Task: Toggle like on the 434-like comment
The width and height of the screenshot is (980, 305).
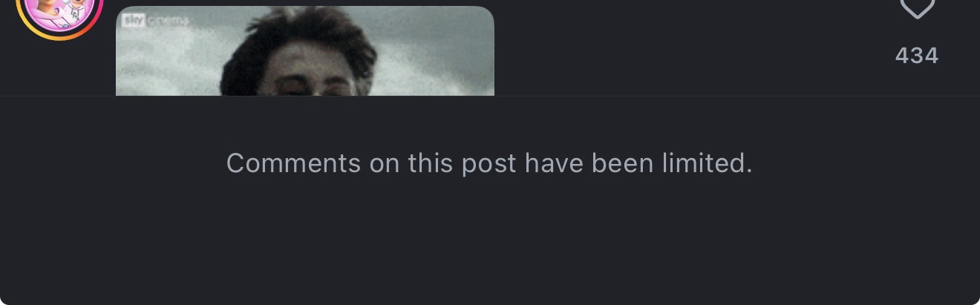Action: pos(916,9)
